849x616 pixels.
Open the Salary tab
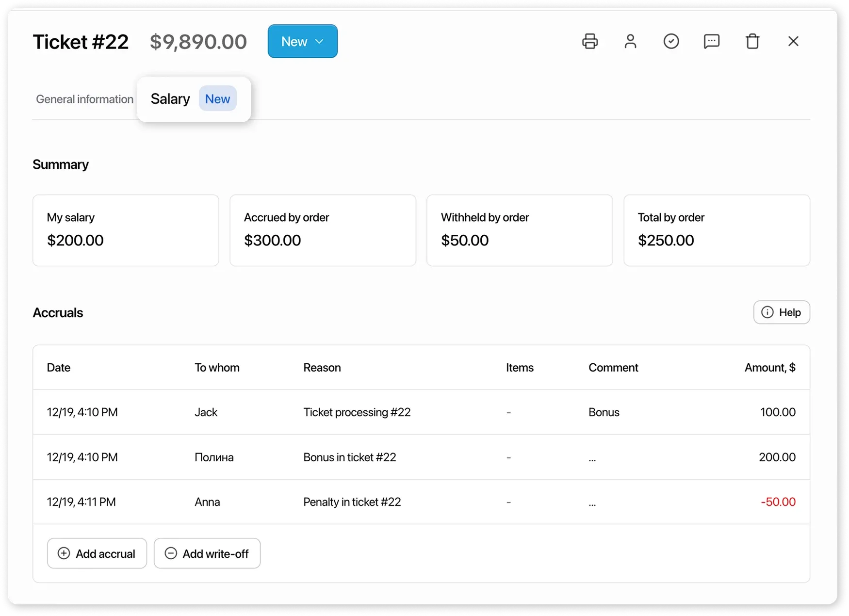click(x=170, y=98)
